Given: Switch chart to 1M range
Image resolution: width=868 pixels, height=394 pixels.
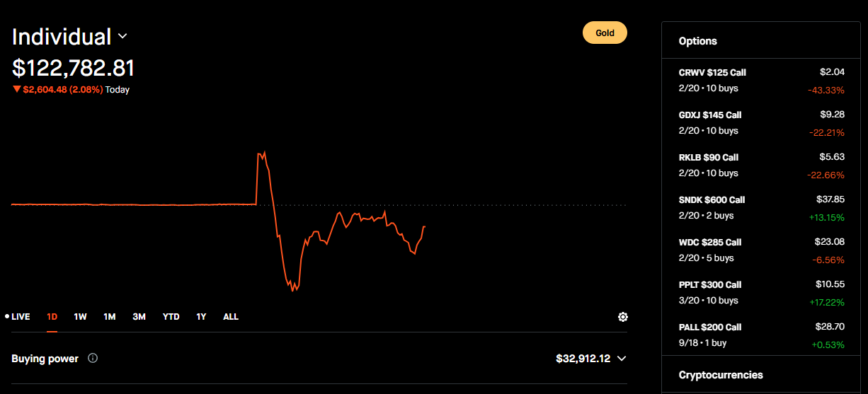Looking at the screenshot, I should [110, 316].
